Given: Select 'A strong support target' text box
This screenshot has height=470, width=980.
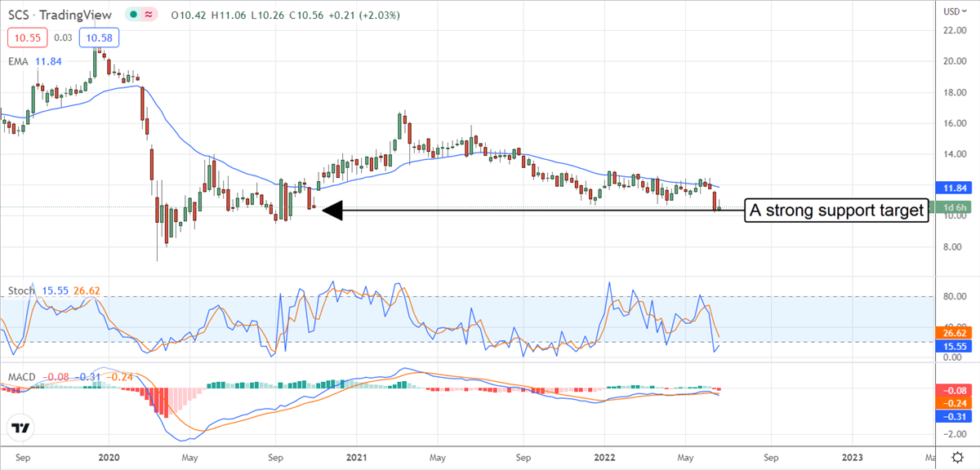Looking at the screenshot, I should click(x=838, y=211).
